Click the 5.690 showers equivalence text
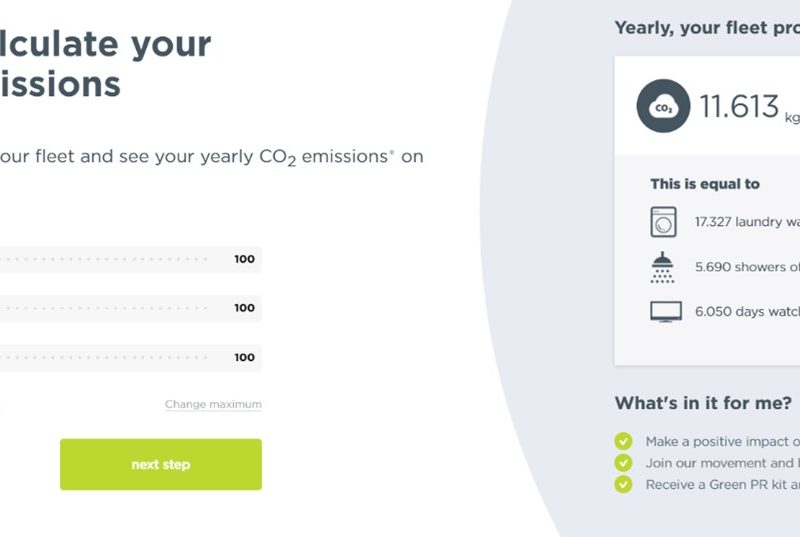The image size is (800, 537). coord(747,267)
